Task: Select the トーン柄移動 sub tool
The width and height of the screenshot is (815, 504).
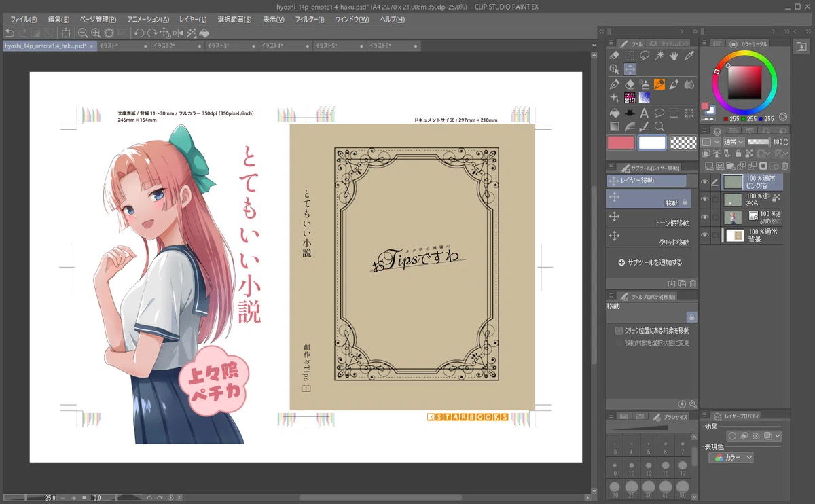Action: tap(649, 217)
